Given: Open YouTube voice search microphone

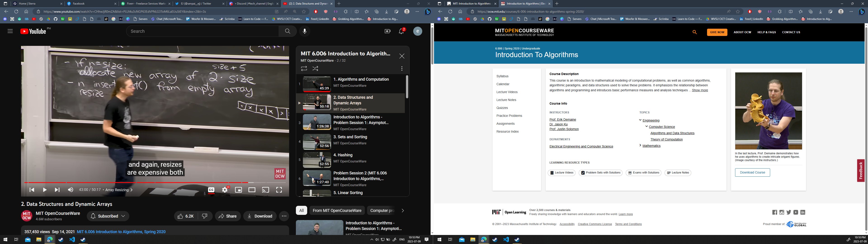Looking at the screenshot, I should [x=305, y=31].
